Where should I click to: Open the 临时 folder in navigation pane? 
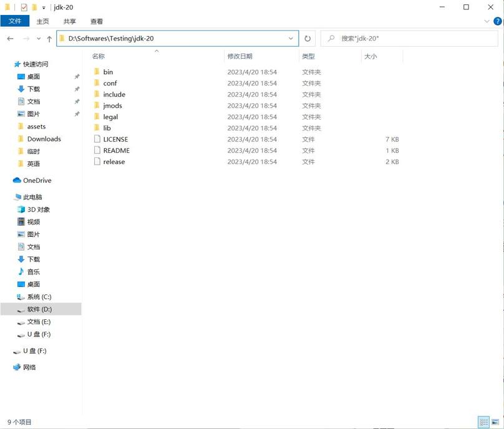pos(34,152)
